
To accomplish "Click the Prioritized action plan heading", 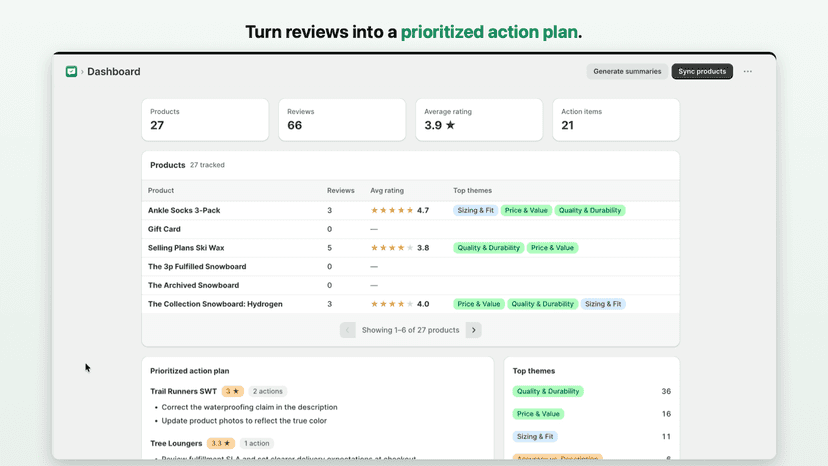I will (190, 371).
